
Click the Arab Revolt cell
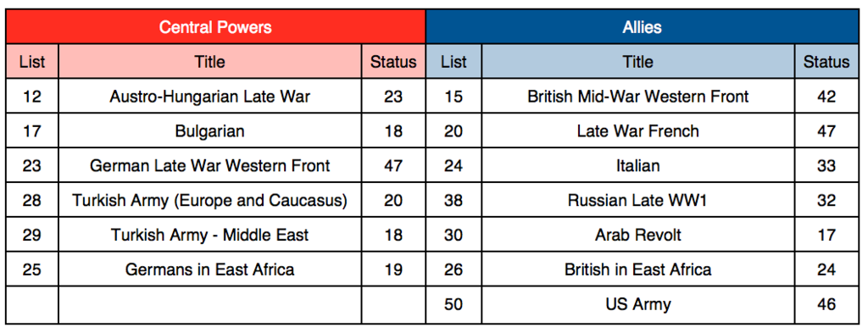click(638, 235)
